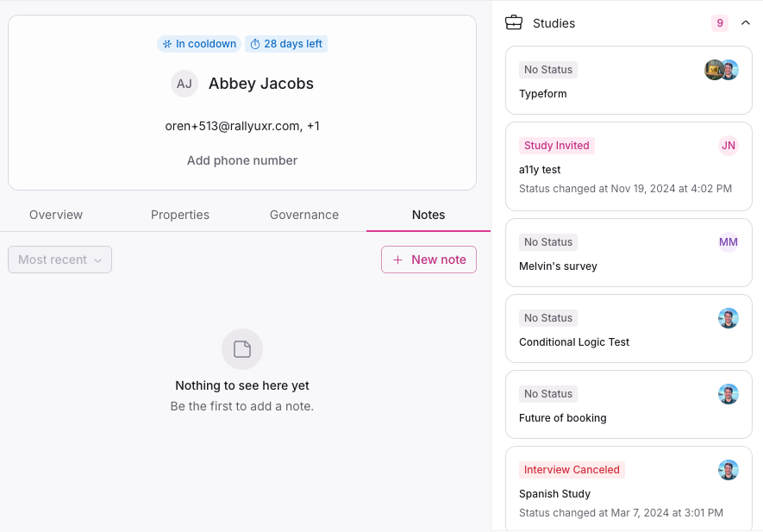This screenshot has height=532, width=763.
Task: Click the MM avatar on Melvin's survey card
Action: click(729, 242)
